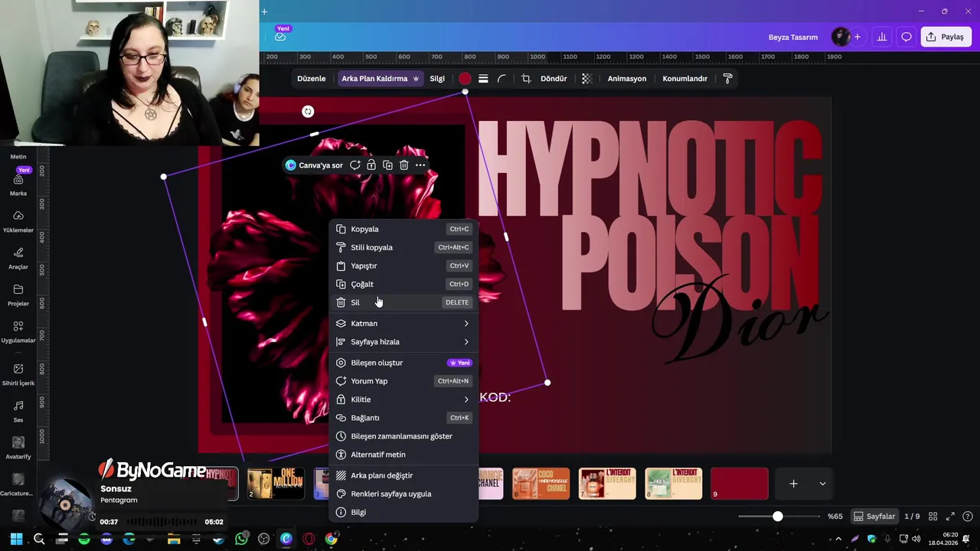Click the Döndür flip button
This screenshot has width=980, height=551.
click(x=554, y=79)
